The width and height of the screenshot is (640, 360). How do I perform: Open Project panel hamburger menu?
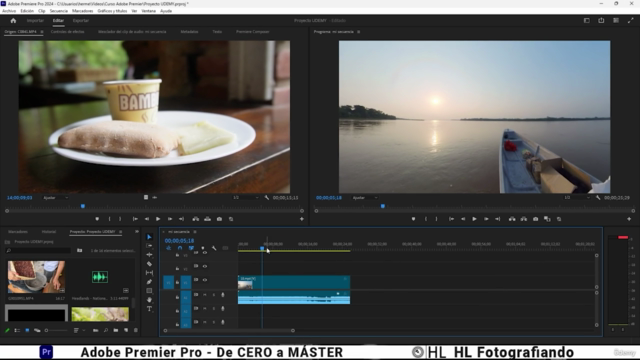(x=120, y=232)
